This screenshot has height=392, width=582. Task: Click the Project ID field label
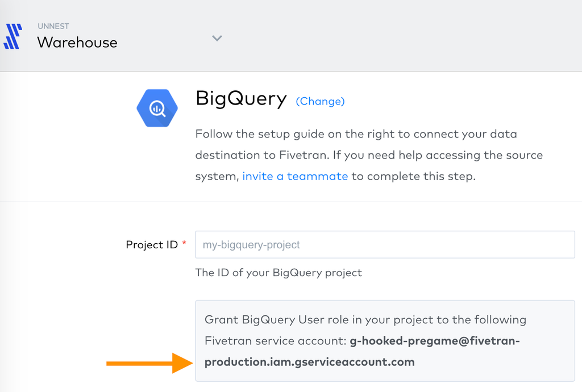click(x=152, y=245)
